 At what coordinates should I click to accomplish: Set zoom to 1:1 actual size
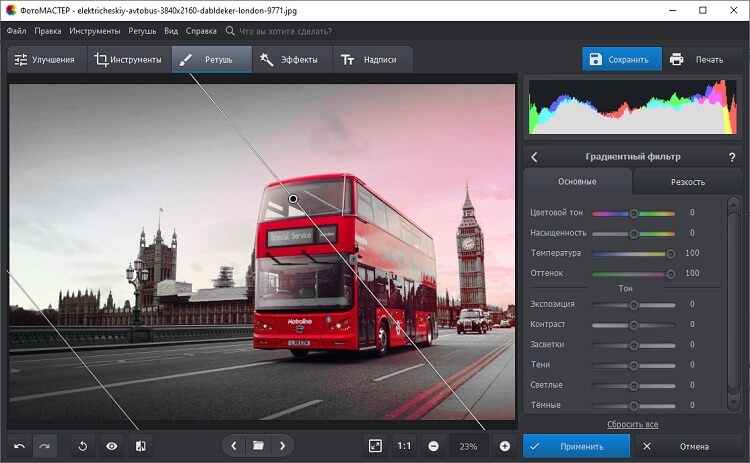pyautogui.click(x=404, y=446)
